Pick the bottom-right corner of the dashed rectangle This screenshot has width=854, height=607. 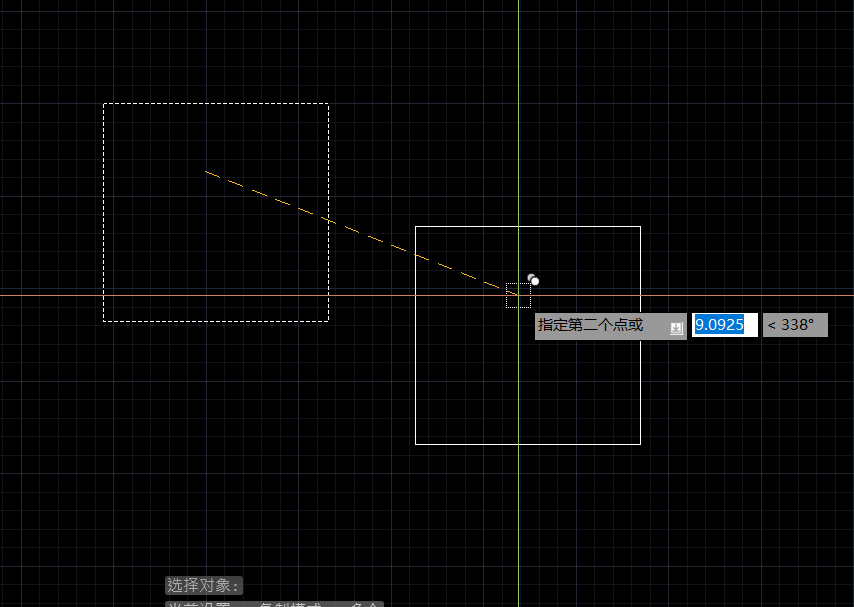coord(328,321)
